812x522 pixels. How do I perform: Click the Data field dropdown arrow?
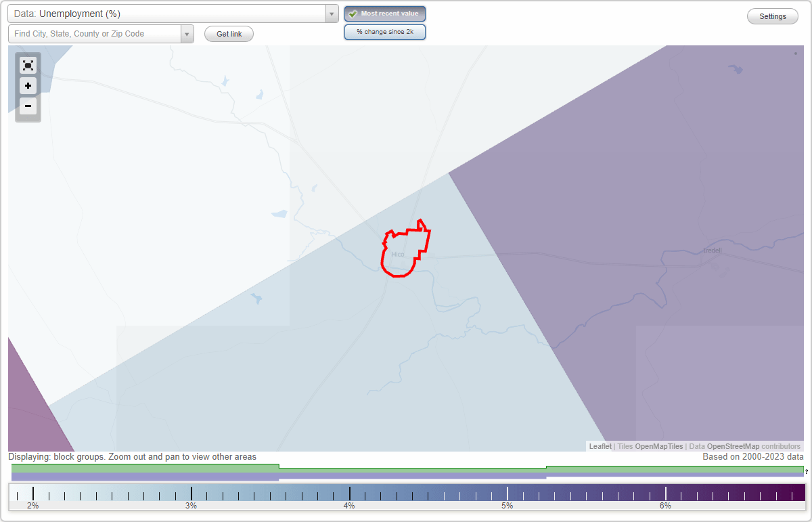pos(331,13)
